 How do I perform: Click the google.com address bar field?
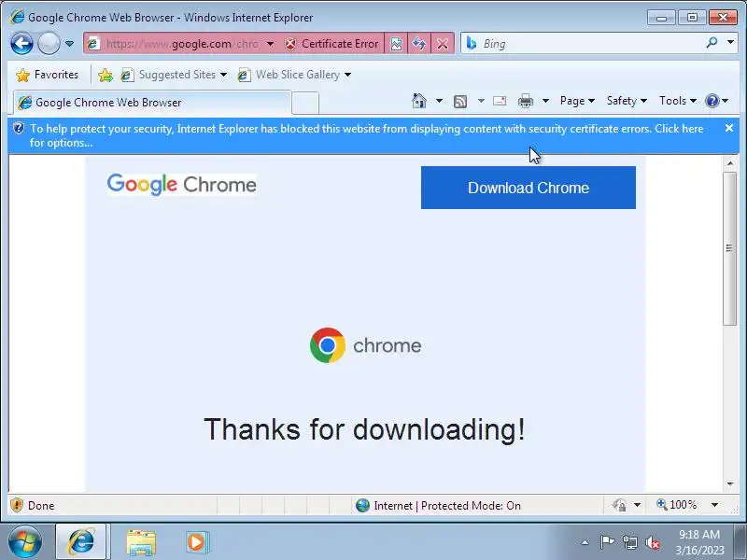[182, 44]
